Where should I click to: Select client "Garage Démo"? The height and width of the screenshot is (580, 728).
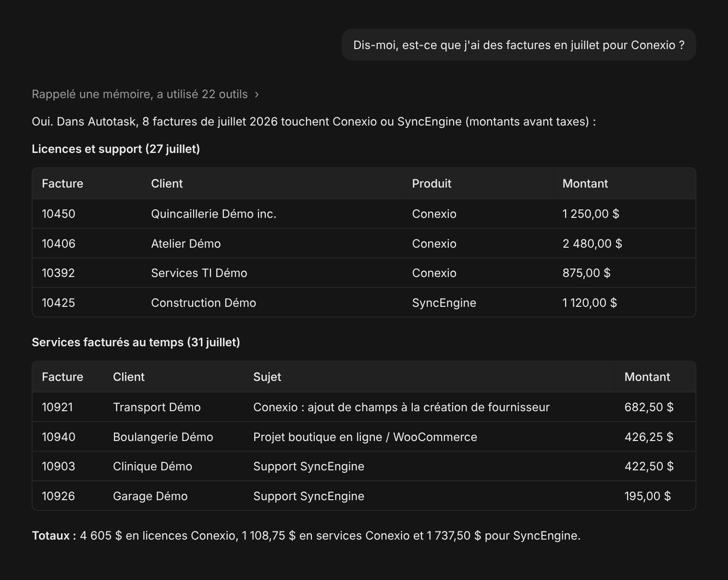point(150,496)
